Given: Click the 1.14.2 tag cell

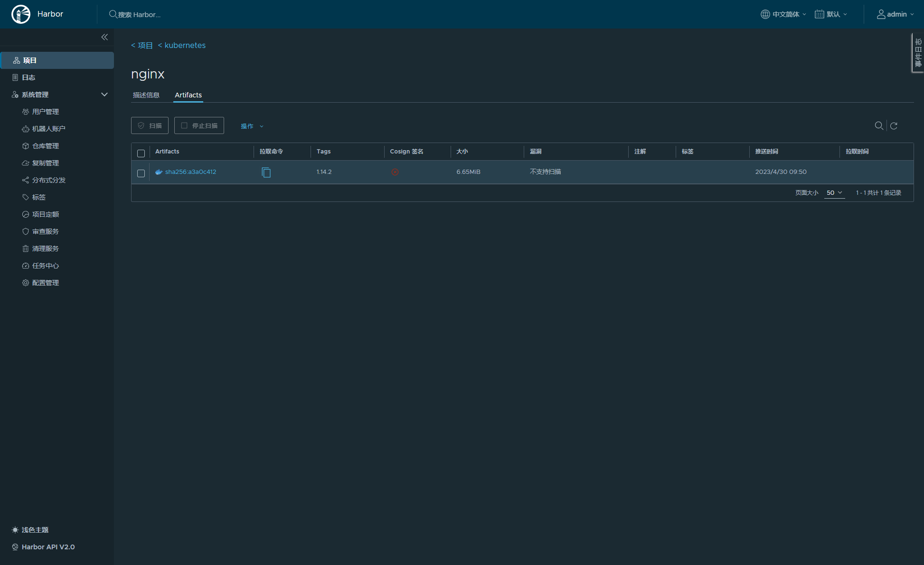Looking at the screenshot, I should (x=324, y=172).
